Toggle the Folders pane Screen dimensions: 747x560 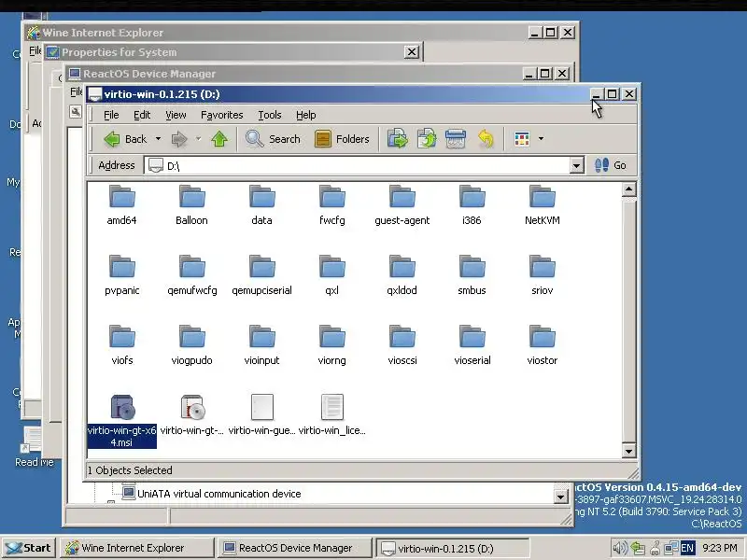[x=342, y=139]
